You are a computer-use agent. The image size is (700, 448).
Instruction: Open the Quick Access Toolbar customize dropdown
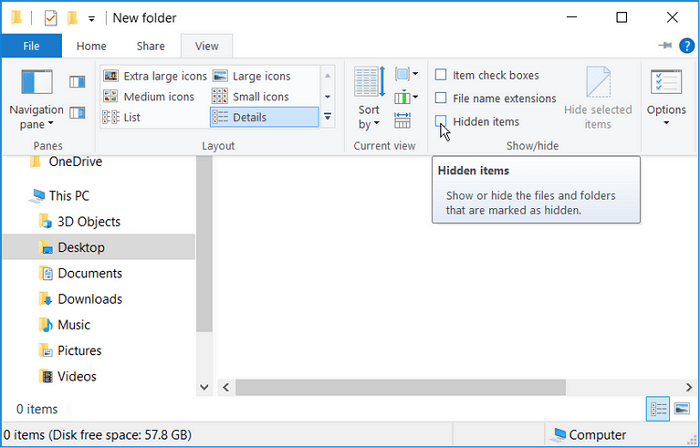[92, 18]
